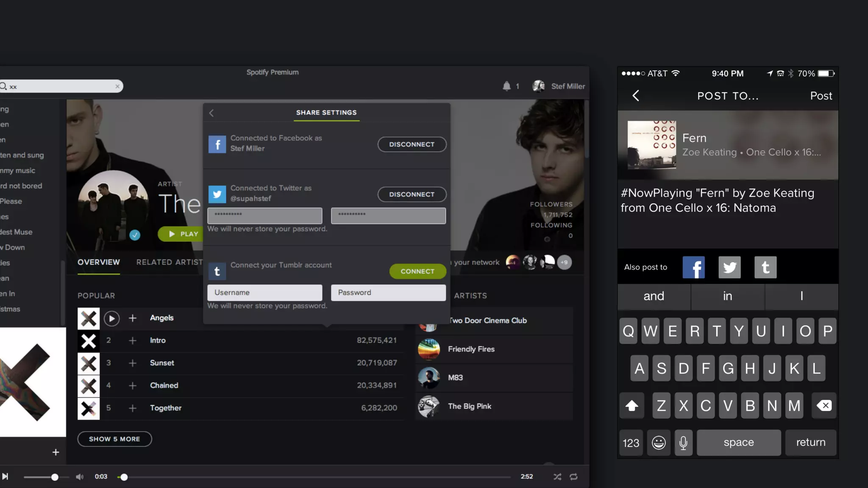Disconnect the Facebook account
868x488 pixels.
(412, 144)
